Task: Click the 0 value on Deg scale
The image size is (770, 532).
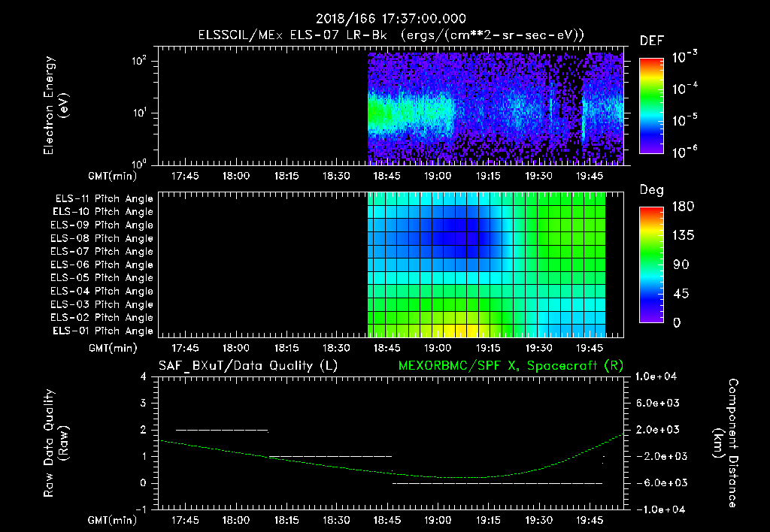Action: click(677, 322)
